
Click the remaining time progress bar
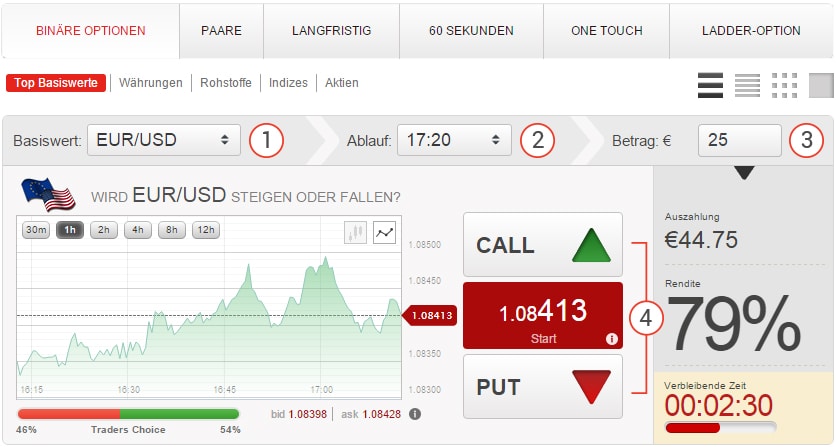point(720,428)
